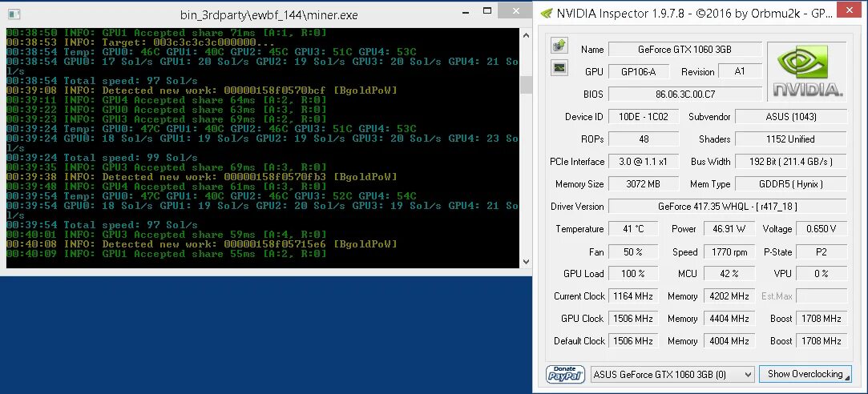
Task: Click scroll down arrow in miner console
Action: 526,262
